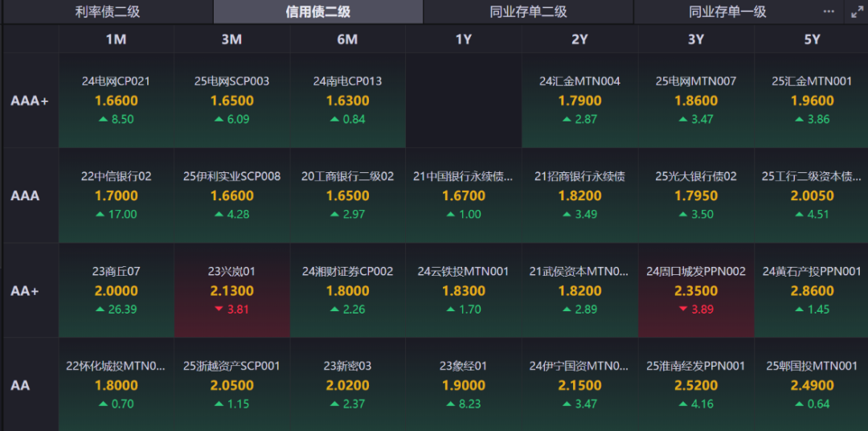
Task: Select the 23象经01 bond cell
Action: (464, 384)
